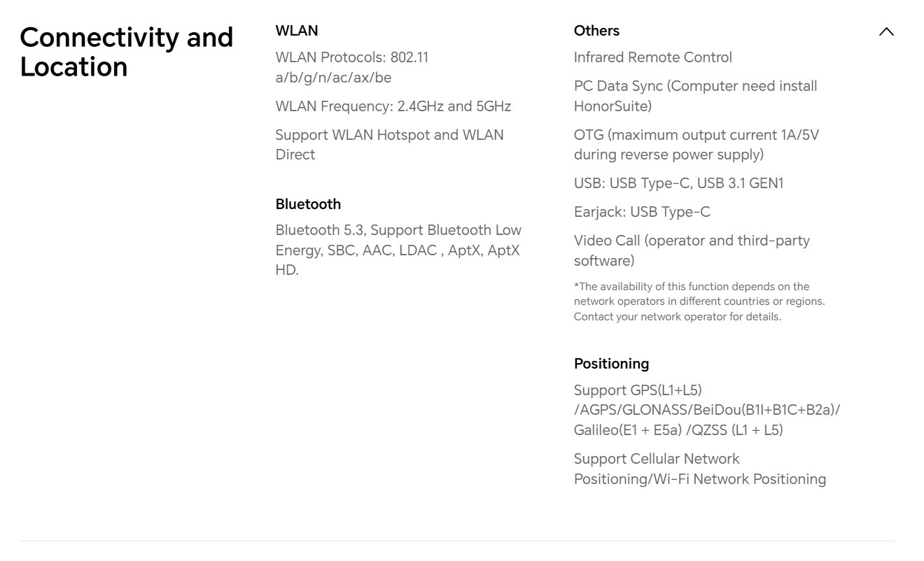This screenshot has width=924, height=561.
Task: Click the OTG maximum output current line
Action: point(696,145)
